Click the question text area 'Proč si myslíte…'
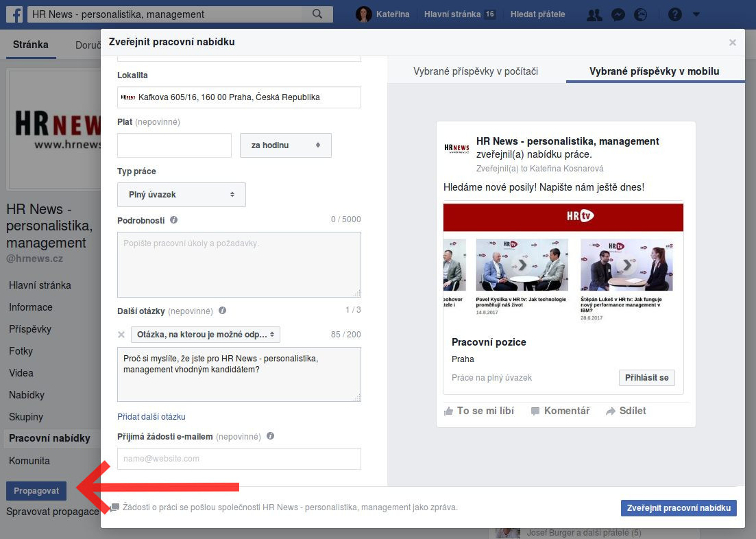The image size is (756, 539). point(239,374)
